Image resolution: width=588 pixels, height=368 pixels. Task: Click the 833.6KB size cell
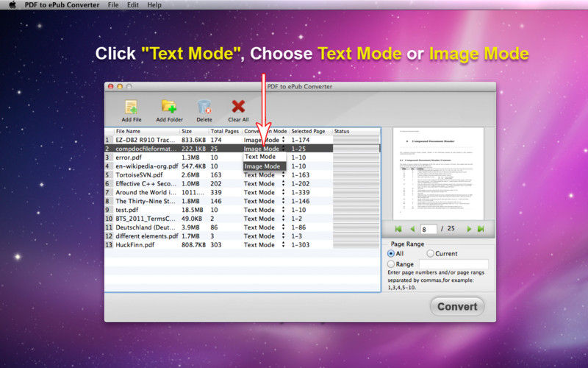(193, 140)
